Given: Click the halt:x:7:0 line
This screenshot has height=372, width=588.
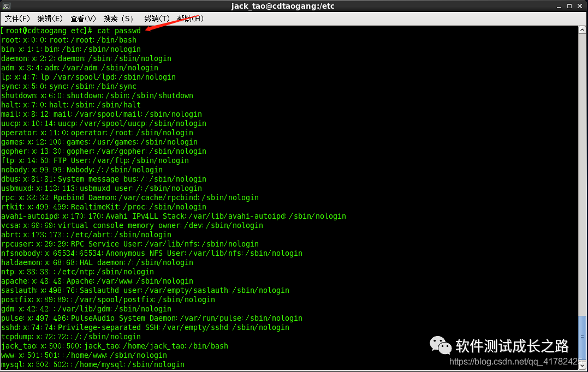Looking at the screenshot, I should tap(72, 105).
